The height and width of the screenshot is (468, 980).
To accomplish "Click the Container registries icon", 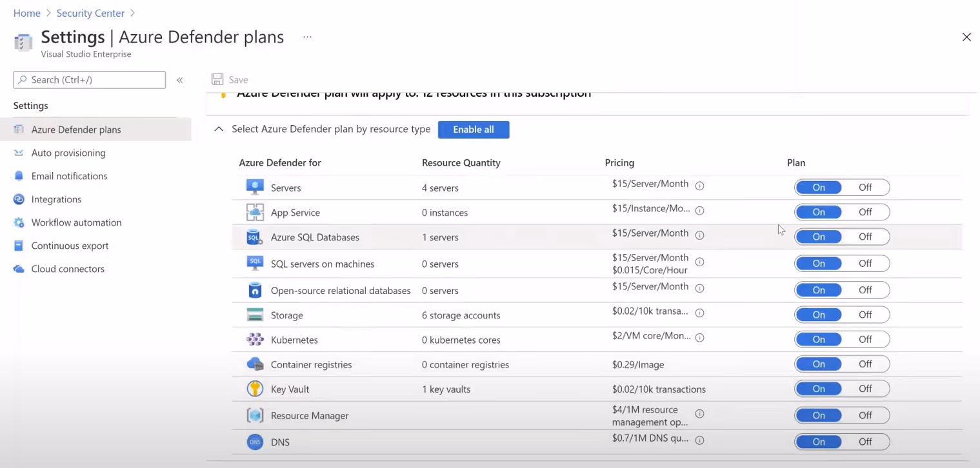I will [x=255, y=364].
